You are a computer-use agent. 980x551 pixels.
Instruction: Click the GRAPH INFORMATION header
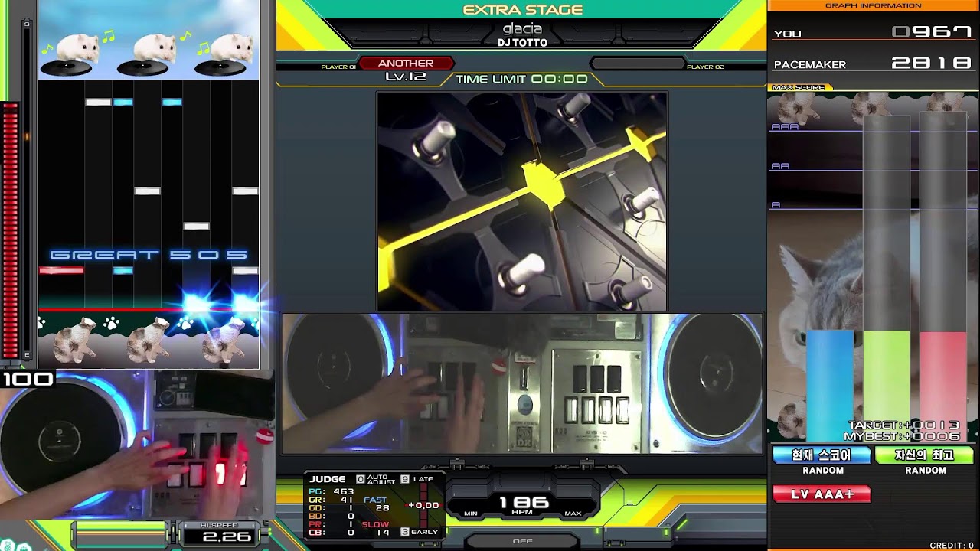873,5
